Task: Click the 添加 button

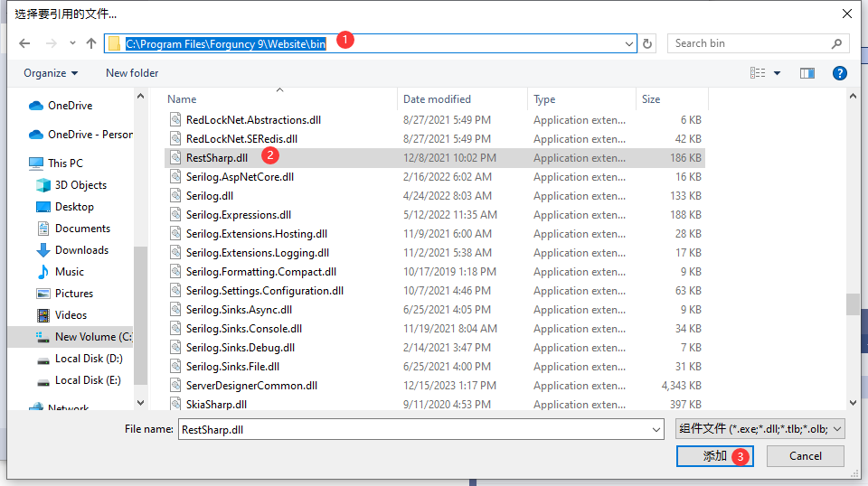Action: click(x=714, y=456)
